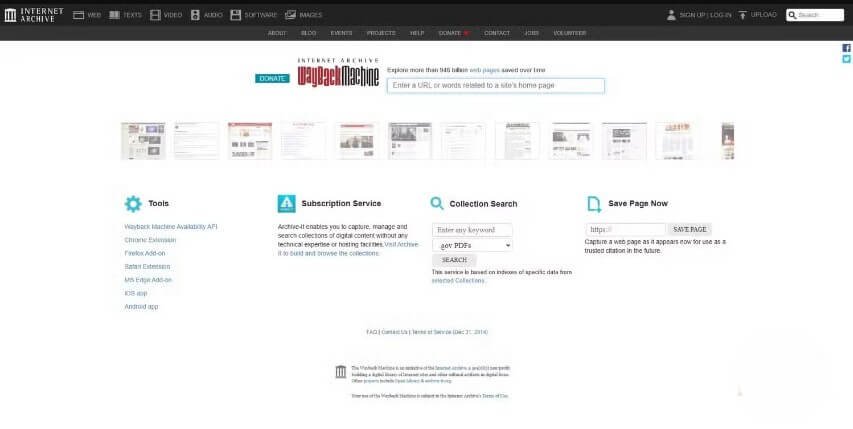This screenshot has height=429, width=853.
Task: Open the Web section icon
Action: 79,15
